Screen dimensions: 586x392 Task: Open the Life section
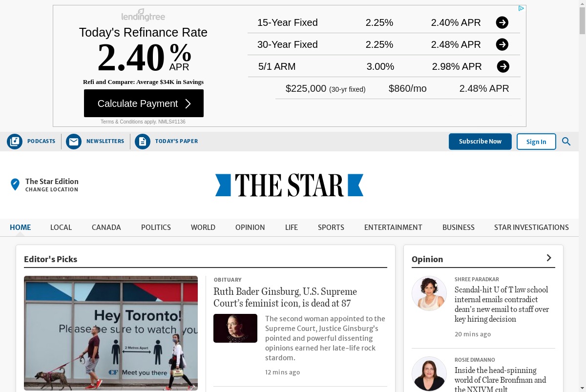coord(292,227)
